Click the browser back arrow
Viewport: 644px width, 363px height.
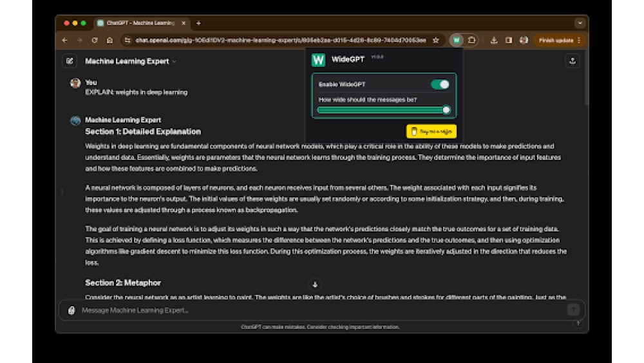(x=64, y=40)
